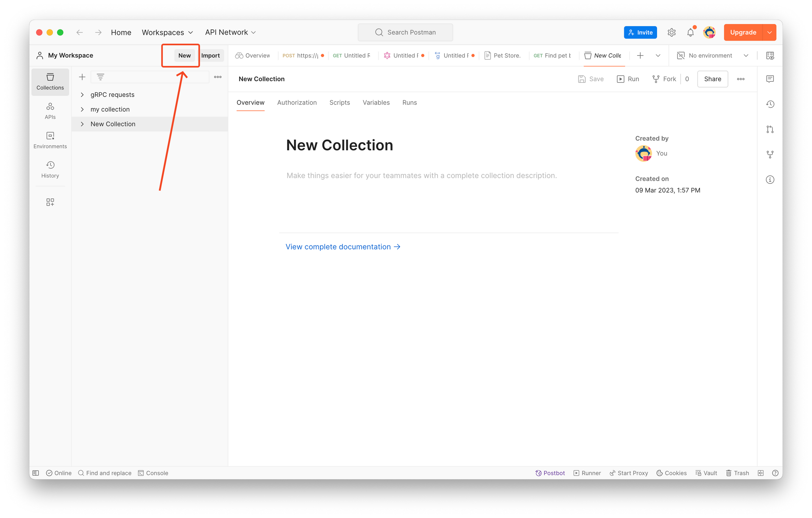Expand the gRPC requests collection
812x518 pixels.
point(82,94)
